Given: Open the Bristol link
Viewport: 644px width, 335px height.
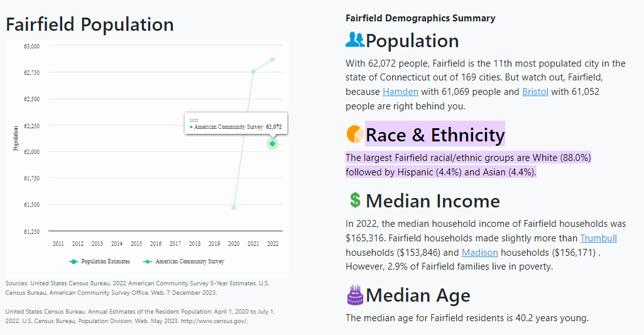Looking at the screenshot, I should tap(535, 92).
